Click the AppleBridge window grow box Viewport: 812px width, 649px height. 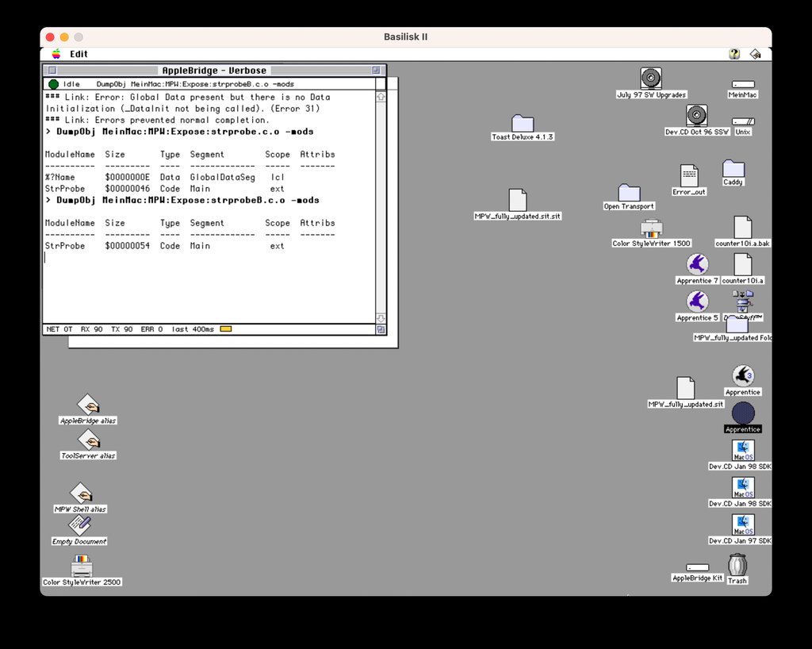tap(381, 329)
